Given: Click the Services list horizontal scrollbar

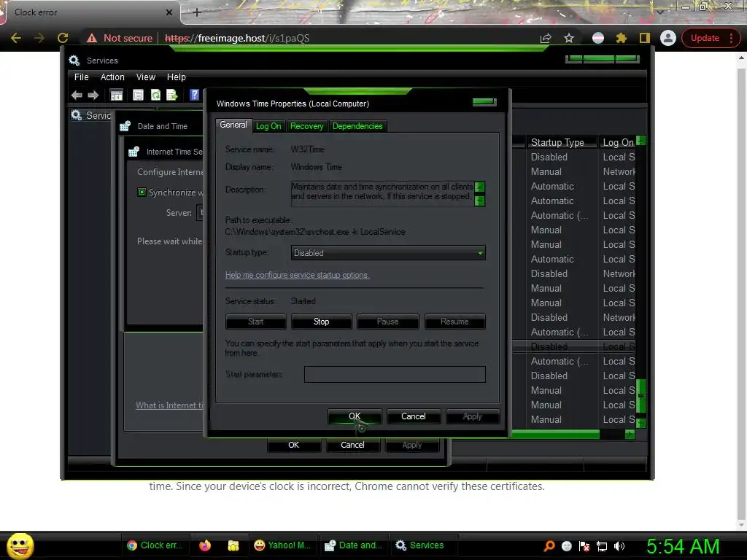Looking at the screenshot, I should click(555, 435).
